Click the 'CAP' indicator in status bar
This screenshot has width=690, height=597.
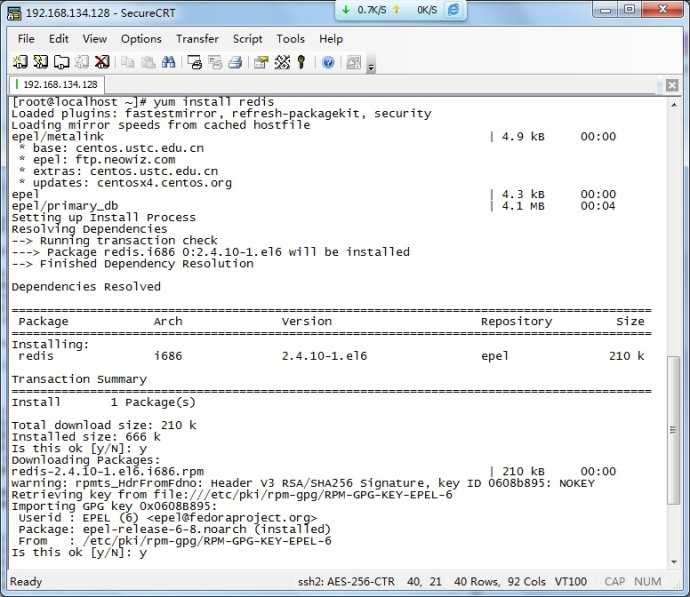pos(615,582)
